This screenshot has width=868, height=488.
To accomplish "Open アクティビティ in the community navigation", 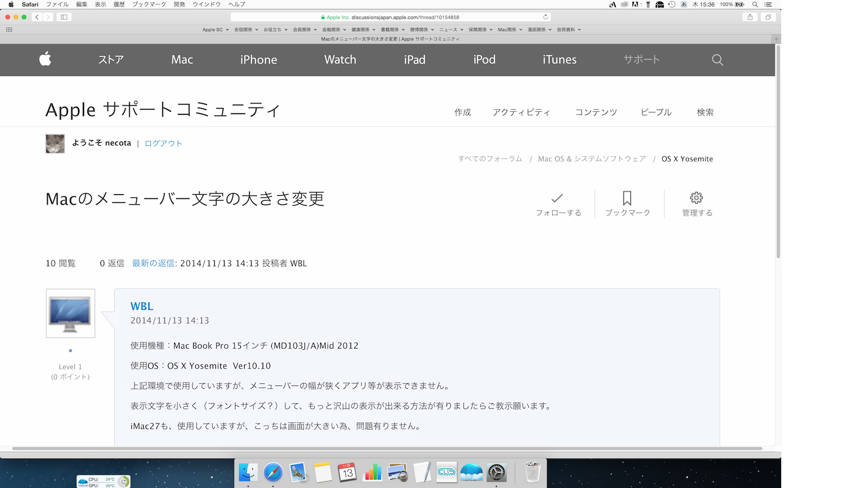I will [x=521, y=112].
